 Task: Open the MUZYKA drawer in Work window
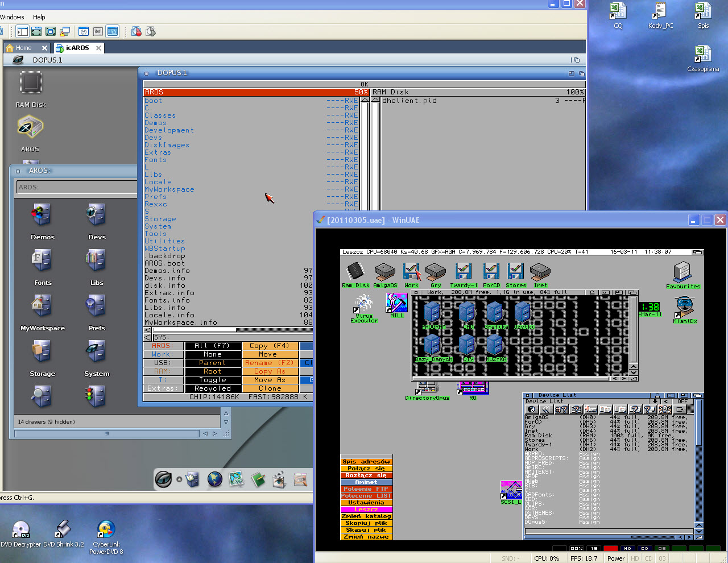click(x=495, y=347)
